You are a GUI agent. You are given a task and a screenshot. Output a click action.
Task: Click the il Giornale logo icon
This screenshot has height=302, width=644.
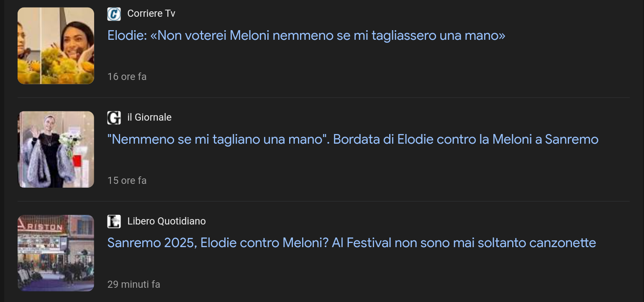coord(114,118)
